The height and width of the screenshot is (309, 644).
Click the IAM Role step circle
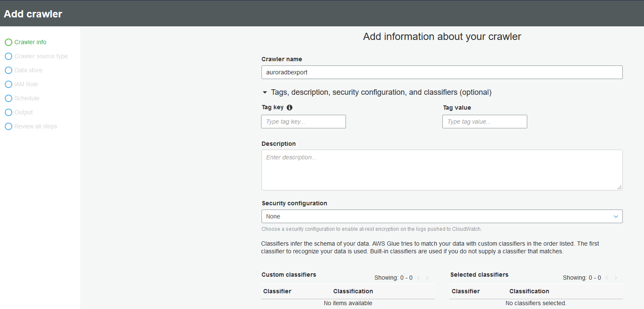(x=8, y=84)
